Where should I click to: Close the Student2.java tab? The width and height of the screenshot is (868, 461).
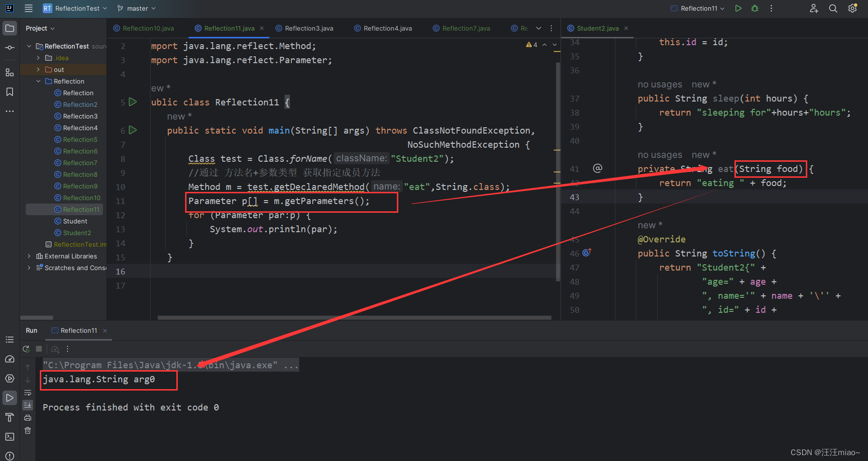coord(626,28)
